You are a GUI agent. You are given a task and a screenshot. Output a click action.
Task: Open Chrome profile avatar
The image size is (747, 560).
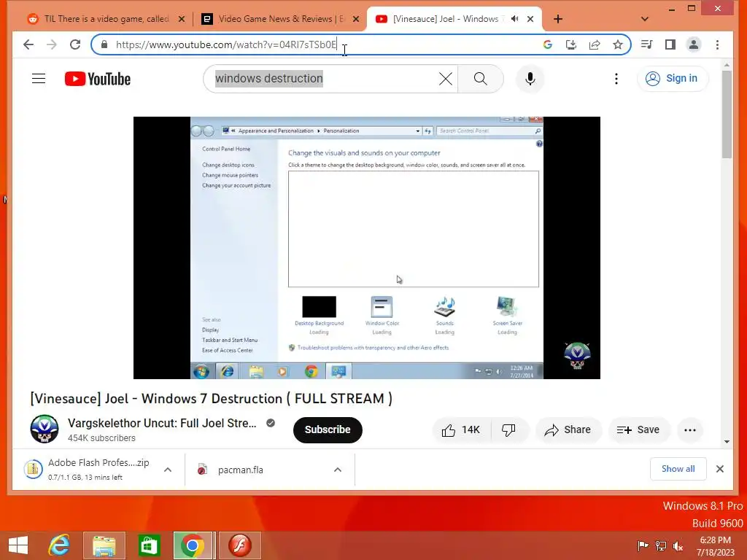pyautogui.click(x=694, y=44)
